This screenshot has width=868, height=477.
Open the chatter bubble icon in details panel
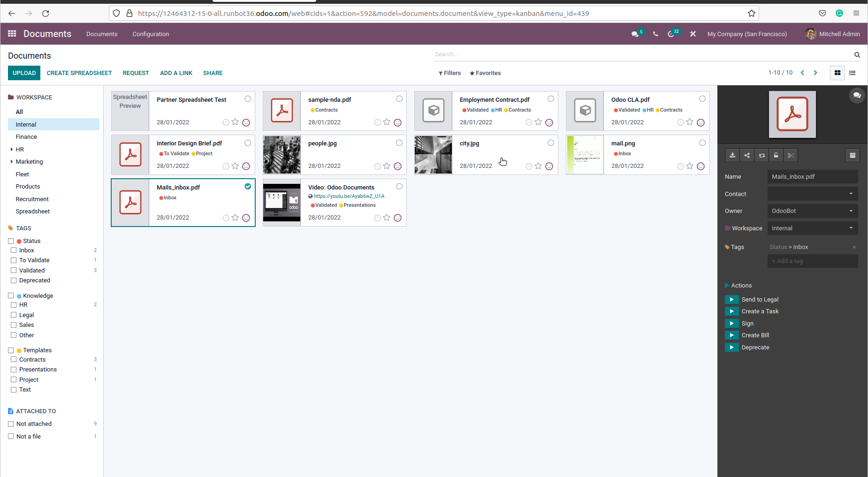[x=857, y=95]
